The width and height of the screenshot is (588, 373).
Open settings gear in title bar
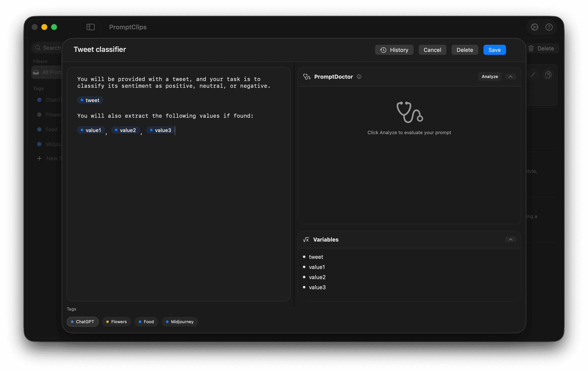click(x=535, y=27)
